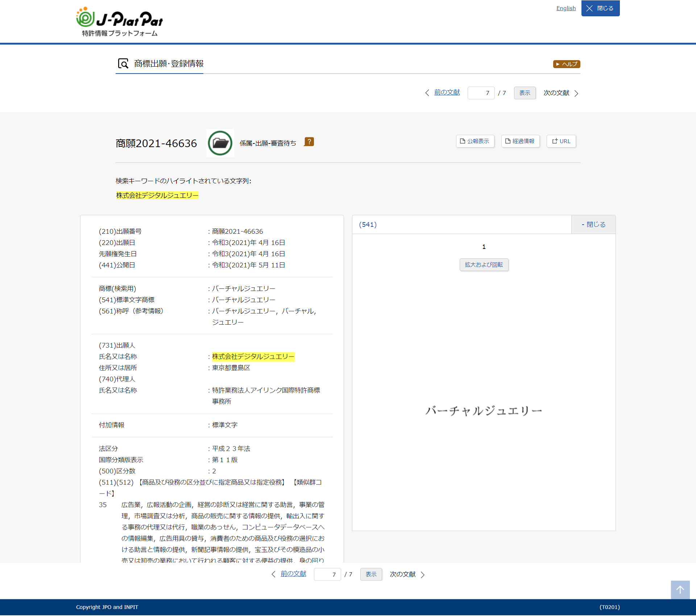Click the (541) panel heading
696x616 pixels.
pyautogui.click(x=368, y=225)
